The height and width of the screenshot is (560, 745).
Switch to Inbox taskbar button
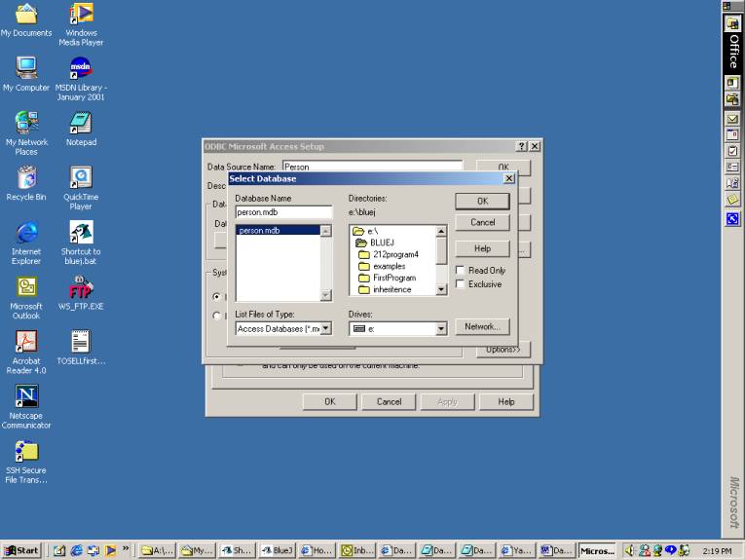[x=357, y=550]
